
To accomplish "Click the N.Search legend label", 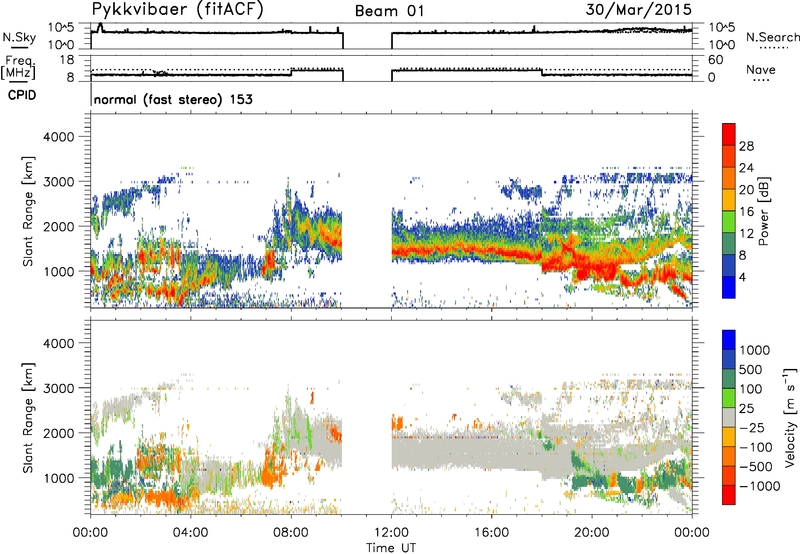I will coord(773,37).
